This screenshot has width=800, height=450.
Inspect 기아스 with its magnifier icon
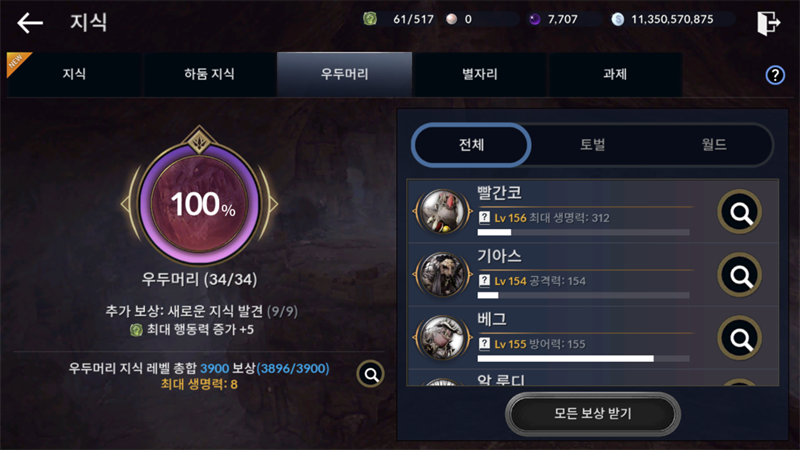[x=739, y=275]
